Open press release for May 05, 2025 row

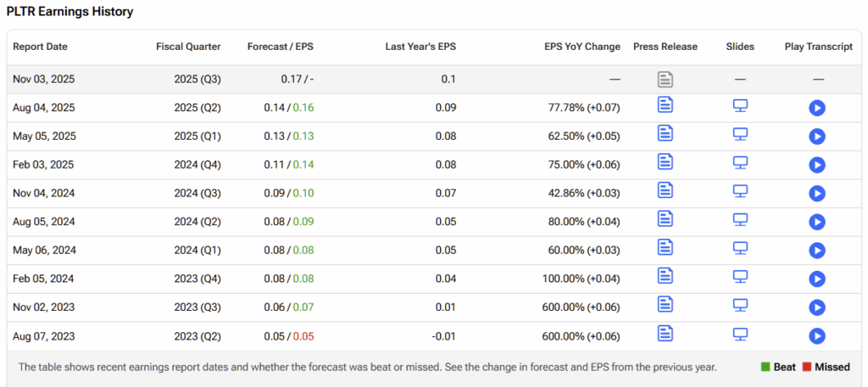pos(665,135)
